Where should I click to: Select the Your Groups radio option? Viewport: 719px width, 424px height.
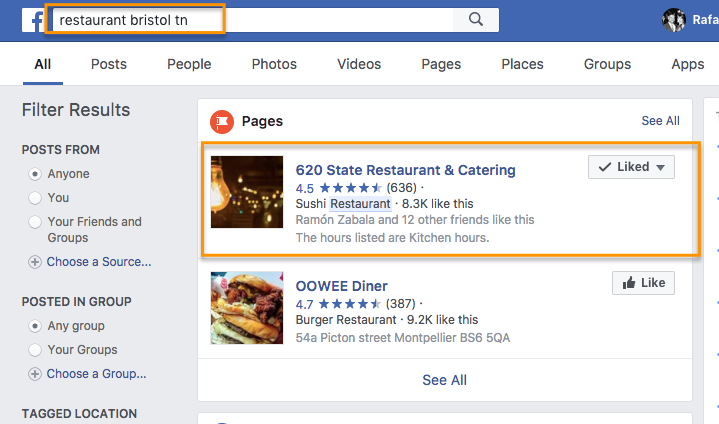[36, 350]
